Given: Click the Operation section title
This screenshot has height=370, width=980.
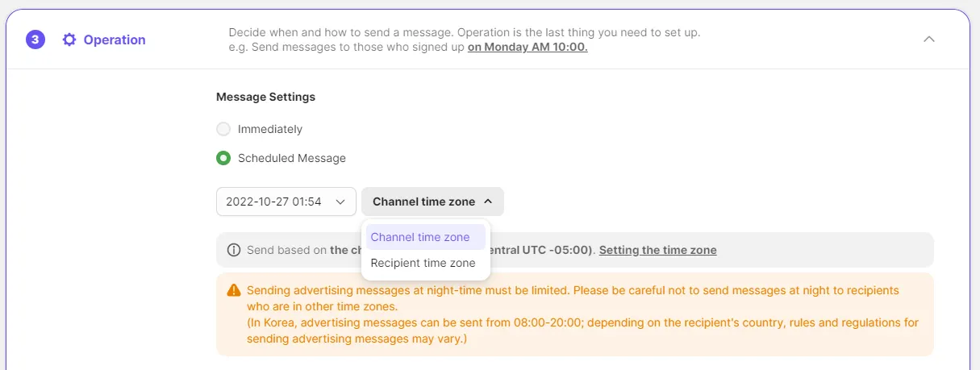Looking at the screenshot, I should (115, 39).
